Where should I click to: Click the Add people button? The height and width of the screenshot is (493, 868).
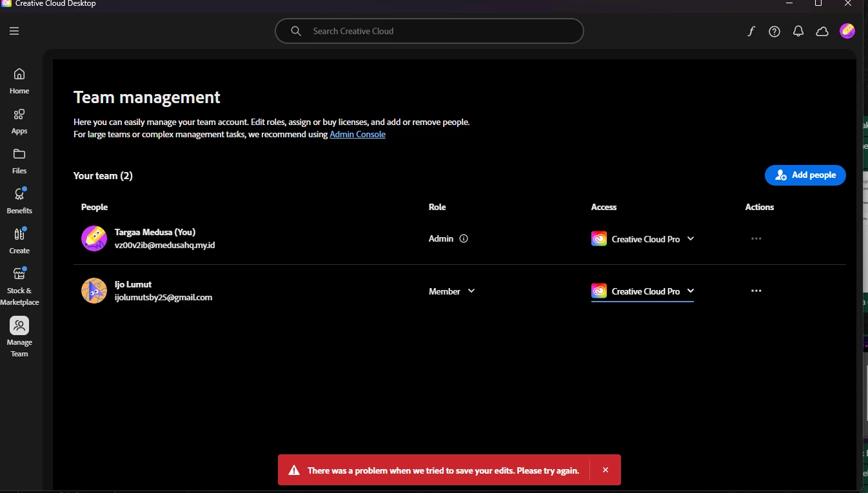[x=805, y=175]
